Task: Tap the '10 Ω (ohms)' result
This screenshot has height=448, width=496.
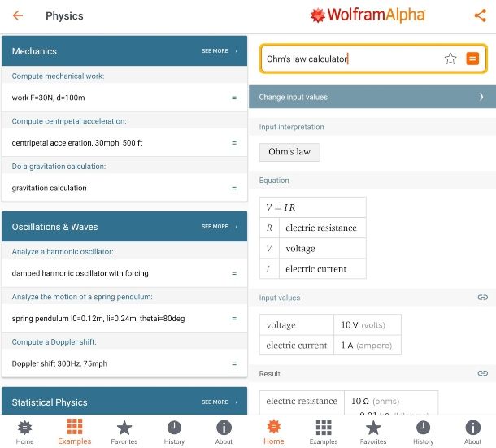Action: click(375, 401)
